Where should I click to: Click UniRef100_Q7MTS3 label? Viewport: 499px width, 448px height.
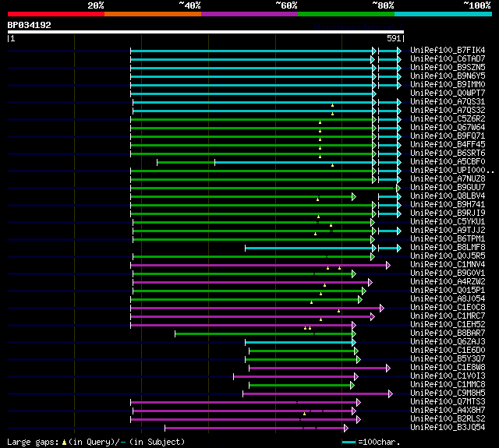coord(448,402)
